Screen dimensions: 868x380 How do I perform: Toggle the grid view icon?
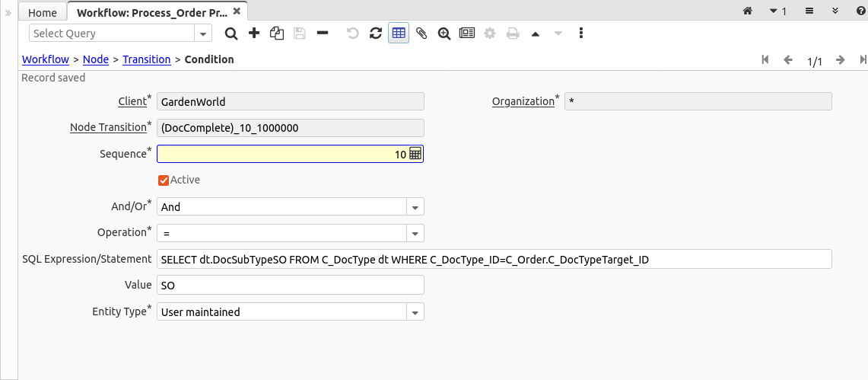[x=399, y=34]
